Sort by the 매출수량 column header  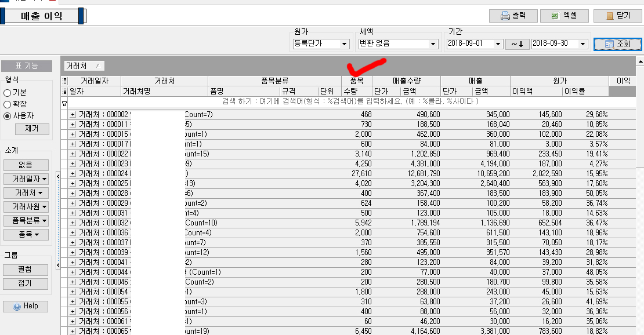(406, 81)
